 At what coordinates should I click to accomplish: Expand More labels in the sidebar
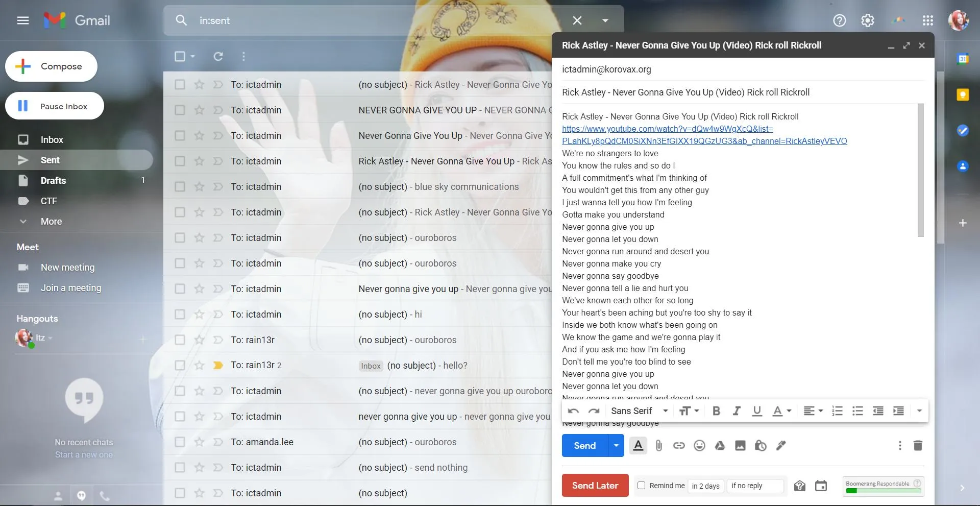pyautogui.click(x=51, y=222)
